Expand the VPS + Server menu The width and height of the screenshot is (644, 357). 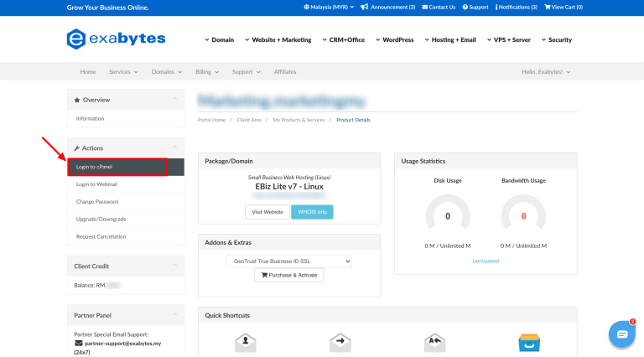pos(509,39)
